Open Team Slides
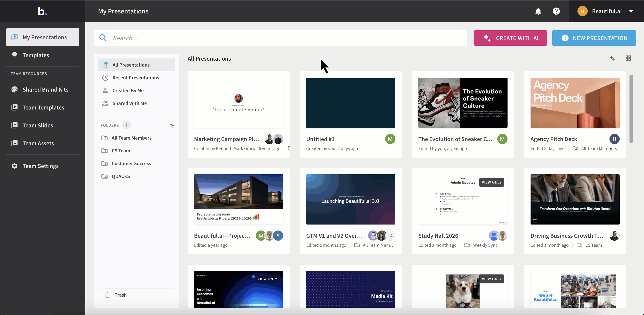Screen dimensions: 644x315 click(42, 125)
